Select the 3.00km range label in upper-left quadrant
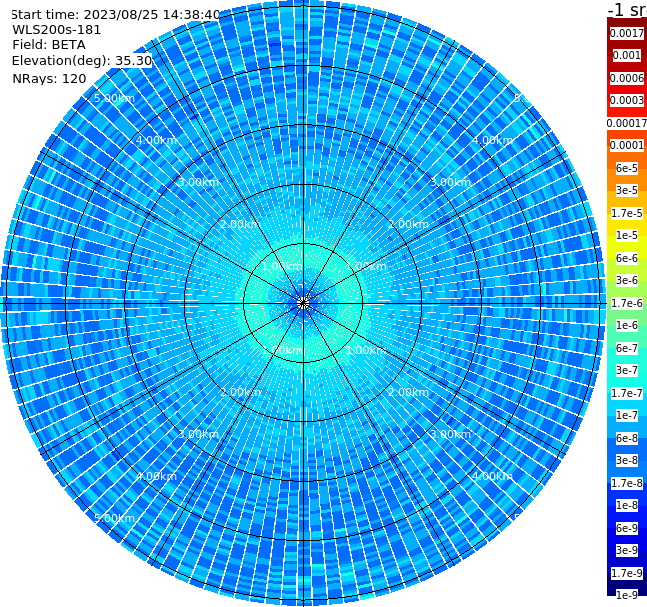The height and width of the screenshot is (607, 647). (198, 182)
